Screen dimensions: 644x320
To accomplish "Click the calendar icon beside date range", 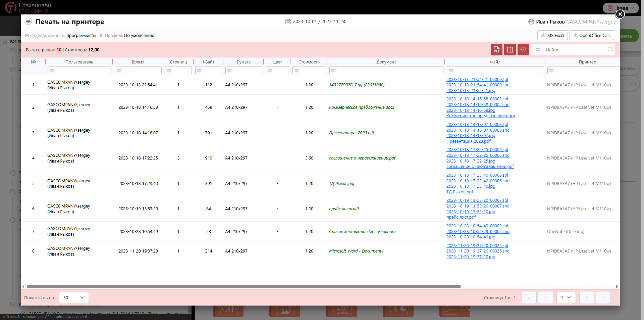I will tap(288, 21).
